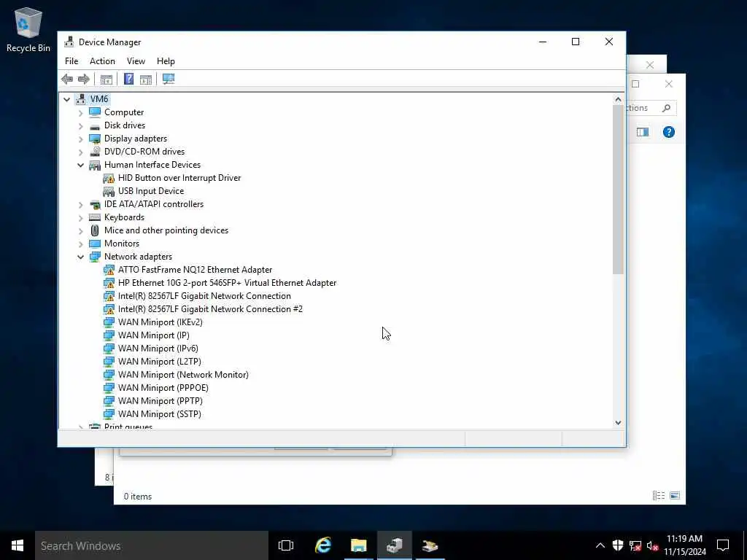Open the Recycle Bin desktop icon
The height and width of the screenshot is (560, 747).
click(x=28, y=29)
